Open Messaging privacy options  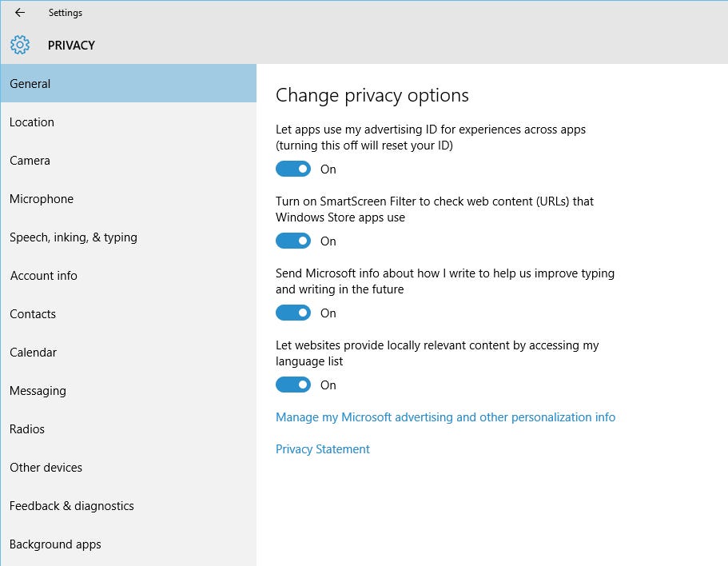[38, 390]
